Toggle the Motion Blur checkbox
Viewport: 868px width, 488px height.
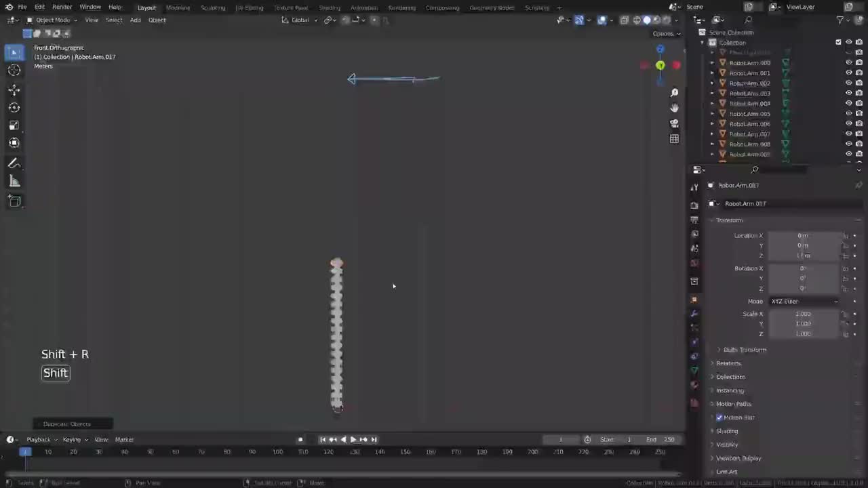(x=719, y=418)
